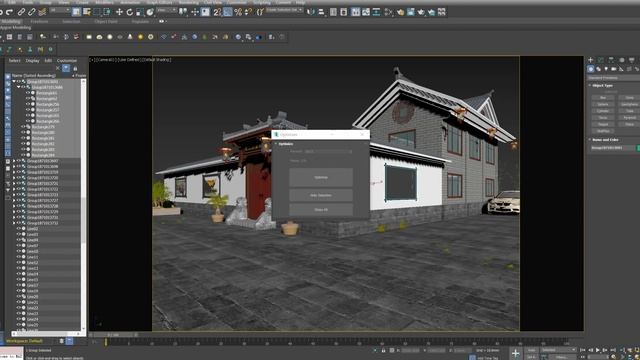Click the Teapot primitive button
This screenshot has height=360, width=640.
point(603,124)
